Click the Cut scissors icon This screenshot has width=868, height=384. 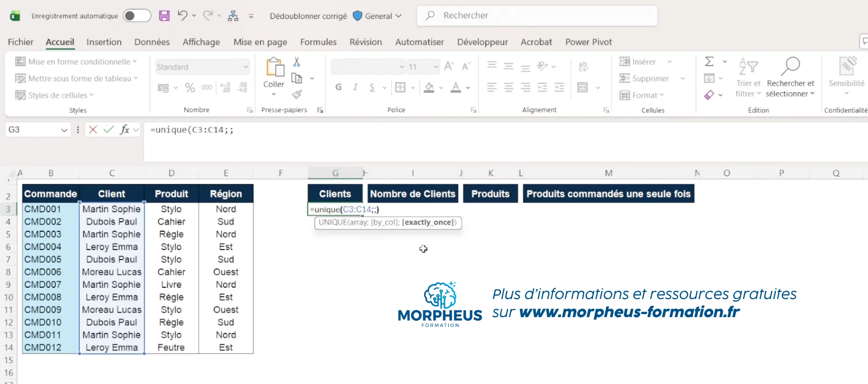(x=297, y=61)
